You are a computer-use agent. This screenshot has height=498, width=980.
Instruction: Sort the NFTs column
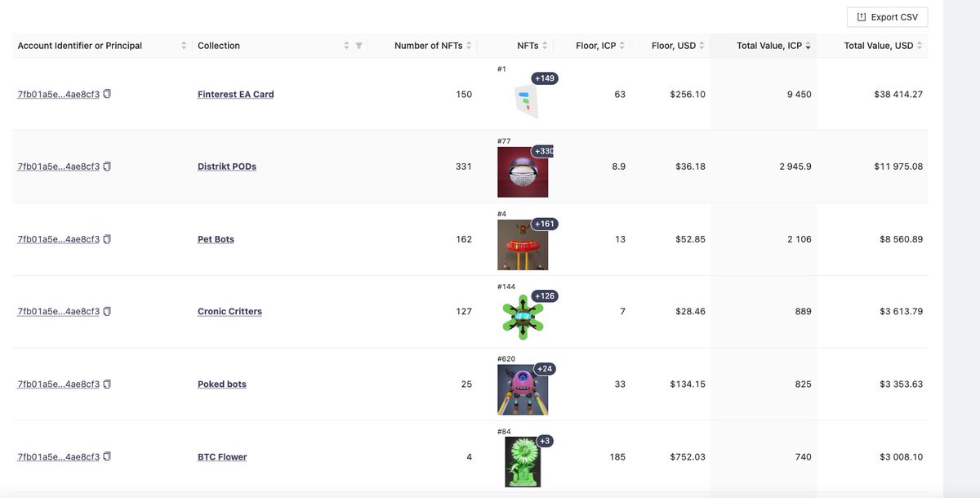tap(545, 46)
